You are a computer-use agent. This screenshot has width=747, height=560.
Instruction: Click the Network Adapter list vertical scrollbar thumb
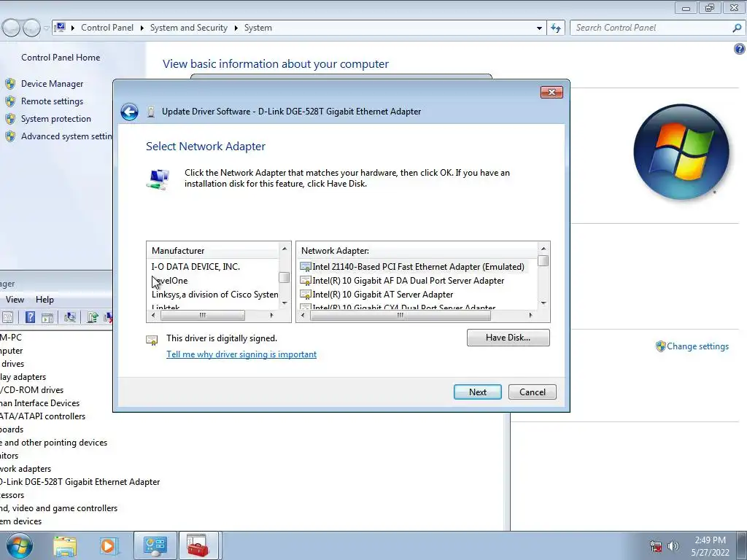coord(543,261)
